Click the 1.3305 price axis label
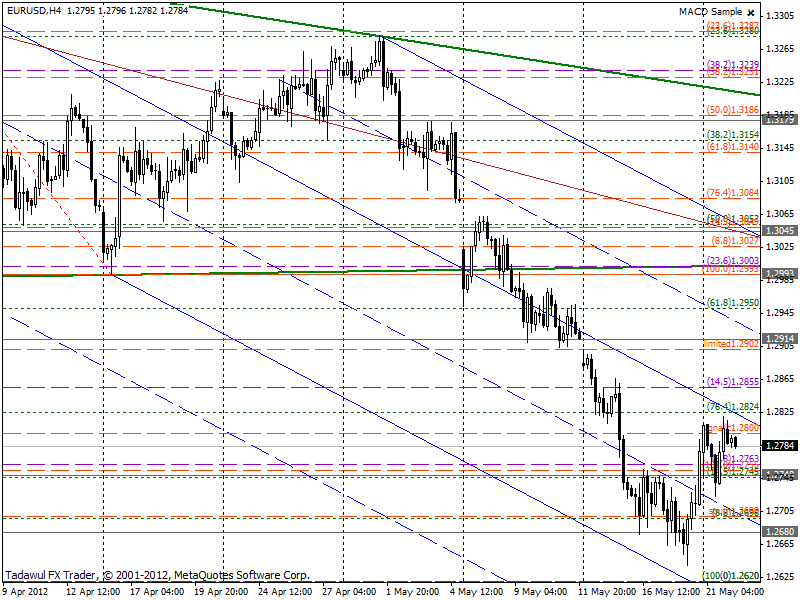 (780, 16)
